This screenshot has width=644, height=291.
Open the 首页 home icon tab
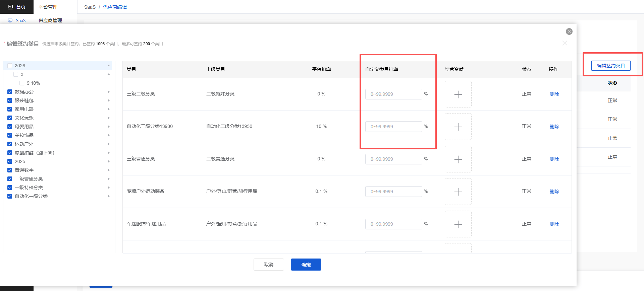(x=17, y=7)
